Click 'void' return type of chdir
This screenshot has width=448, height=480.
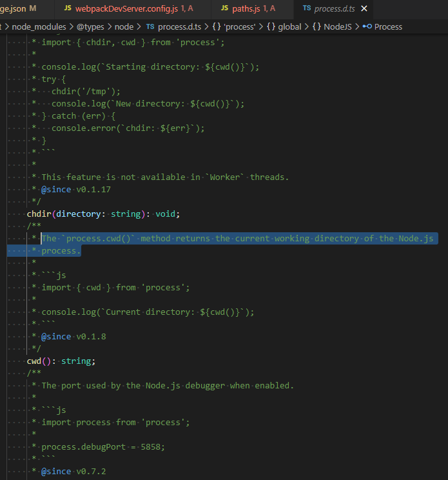(165, 214)
